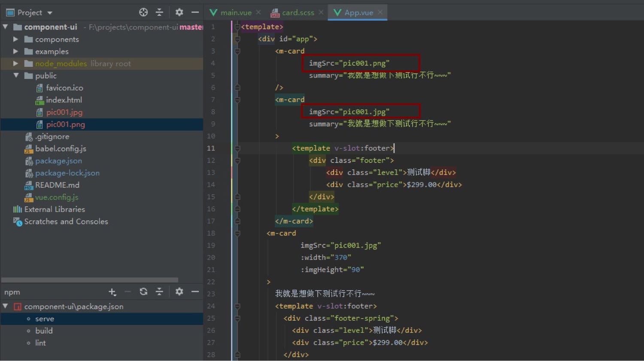The image size is (644, 361).
Task: Click the Vue icon on main.vue tab
Action: (213, 12)
